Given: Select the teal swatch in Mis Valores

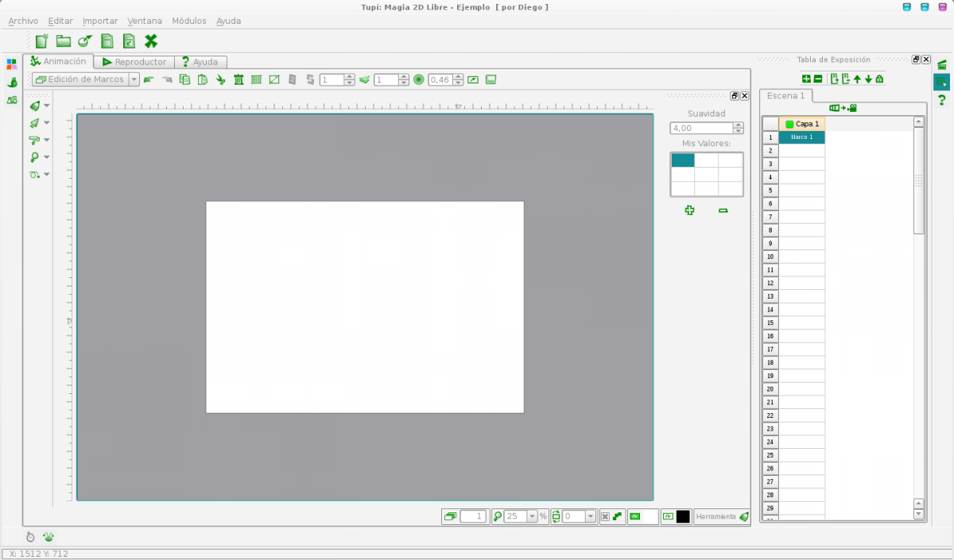Looking at the screenshot, I should click(x=681, y=160).
